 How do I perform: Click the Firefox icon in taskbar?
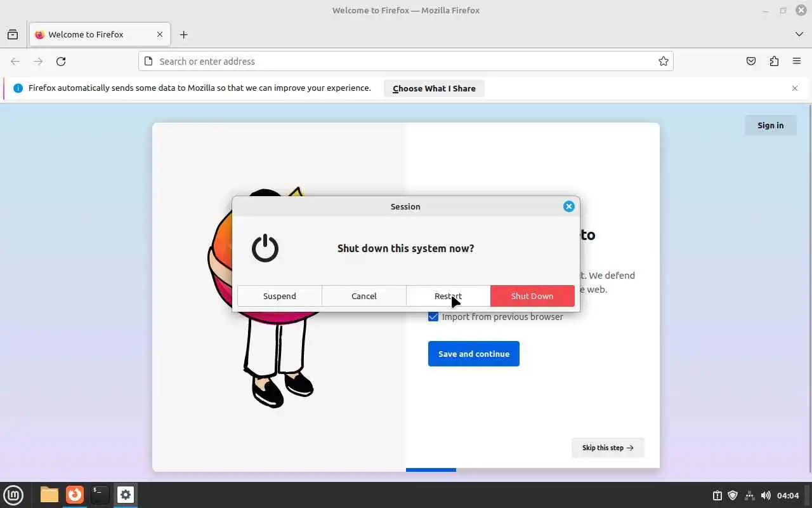(75, 495)
